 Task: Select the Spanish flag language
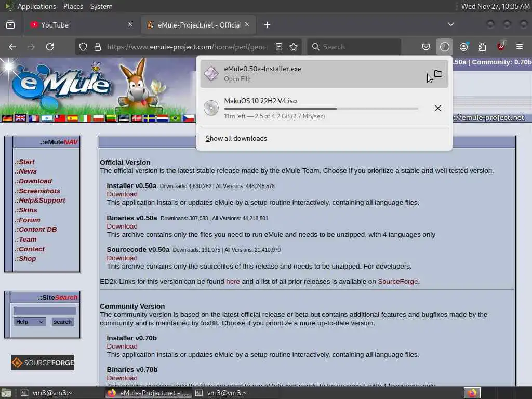tap(72, 118)
